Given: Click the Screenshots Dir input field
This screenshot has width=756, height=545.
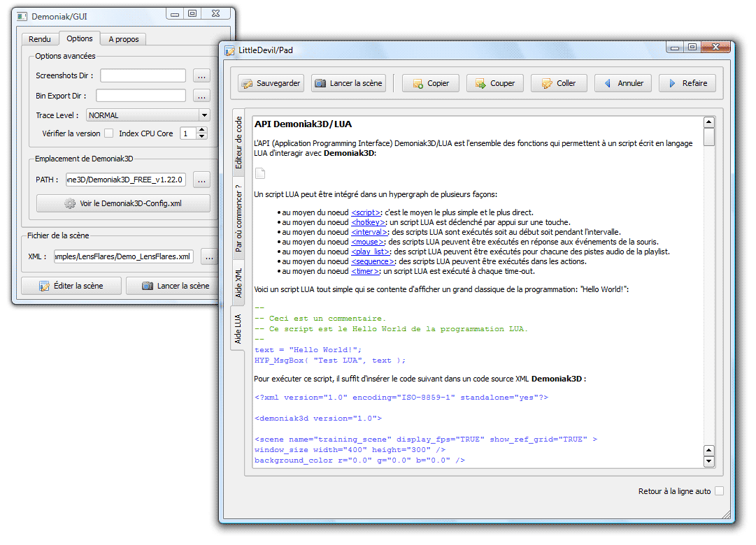Looking at the screenshot, I should click(143, 75).
